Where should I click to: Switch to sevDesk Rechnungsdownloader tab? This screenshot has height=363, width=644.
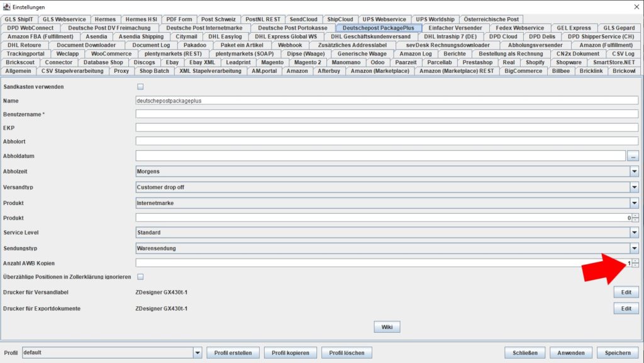[x=448, y=45]
